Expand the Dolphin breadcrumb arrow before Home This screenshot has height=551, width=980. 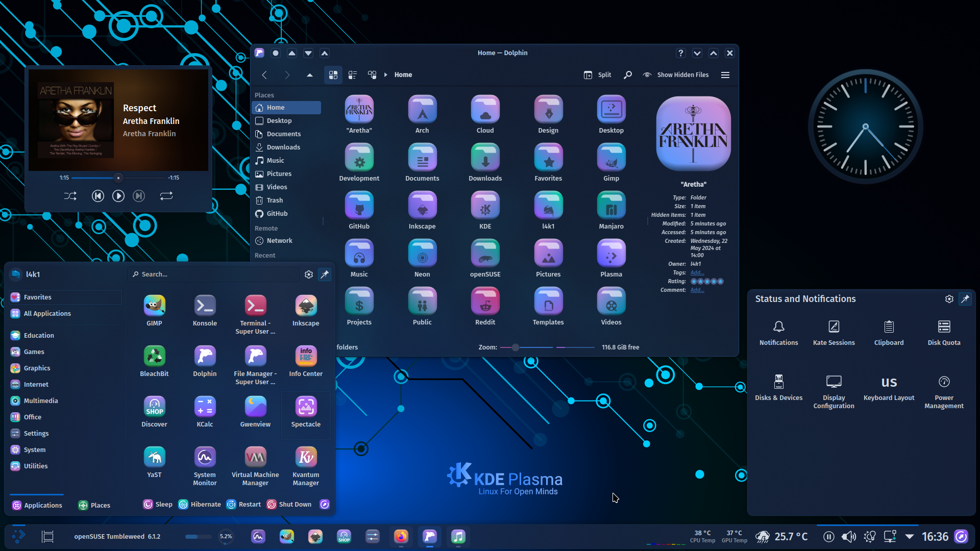point(386,75)
